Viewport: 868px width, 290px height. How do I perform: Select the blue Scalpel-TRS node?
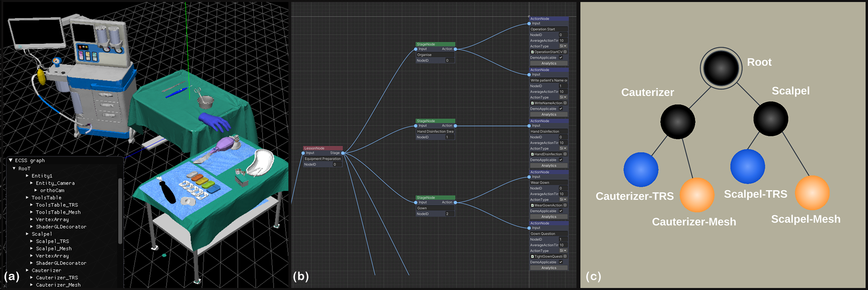(747, 167)
